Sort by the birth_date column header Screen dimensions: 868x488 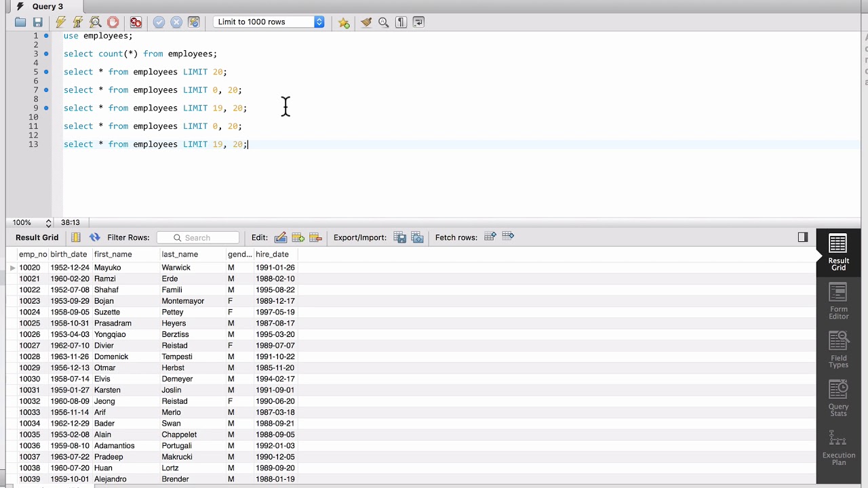click(71, 254)
